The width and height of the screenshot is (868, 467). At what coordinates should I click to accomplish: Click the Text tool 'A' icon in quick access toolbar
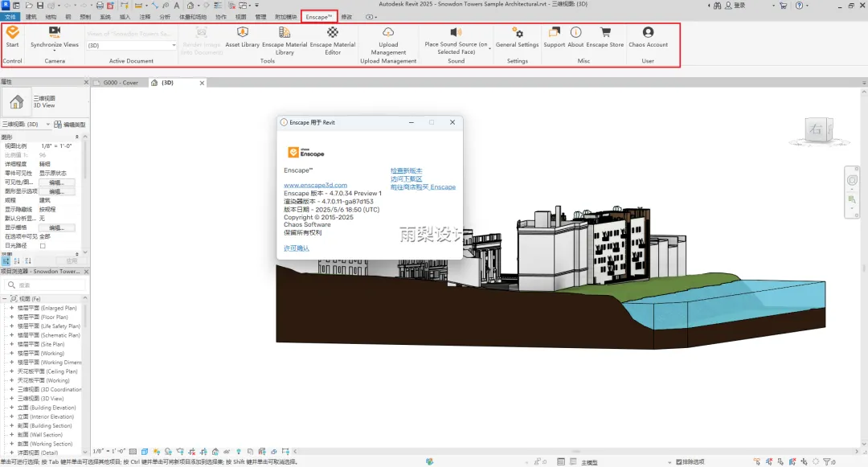(x=177, y=6)
